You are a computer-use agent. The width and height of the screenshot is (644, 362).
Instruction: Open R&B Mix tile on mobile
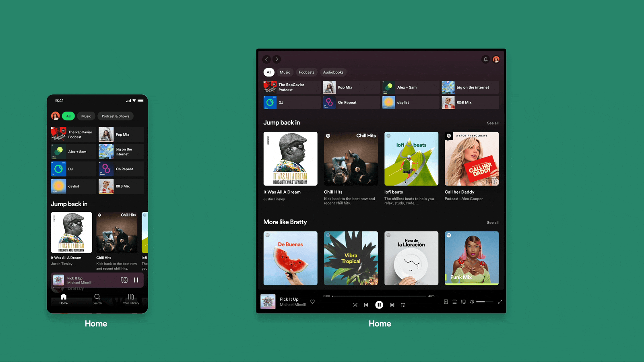(x=121, y=186)
